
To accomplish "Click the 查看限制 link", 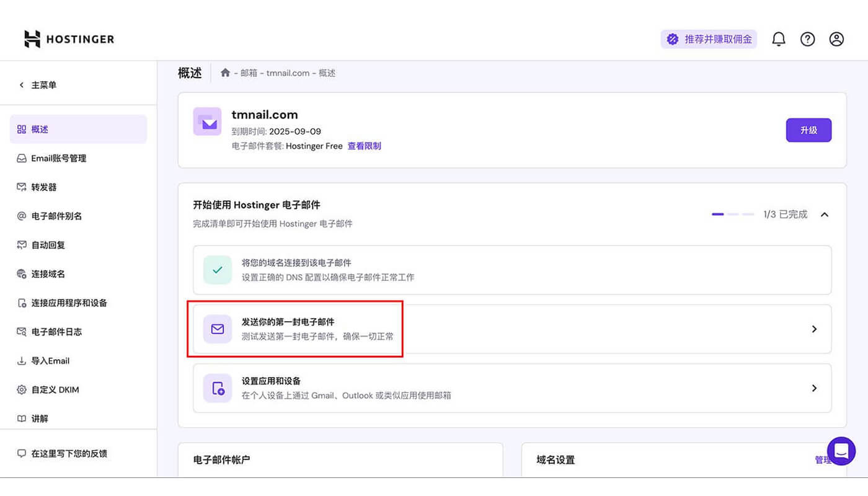I will pos(364,146).
